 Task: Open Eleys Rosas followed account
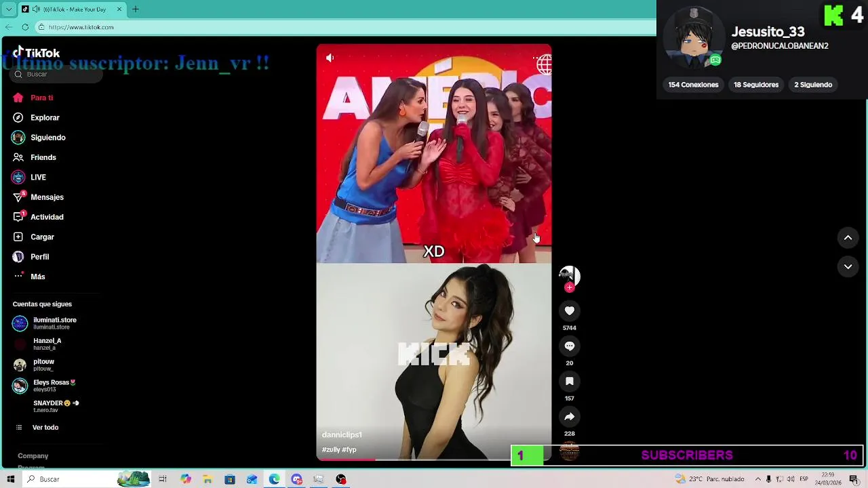[45, 386]
